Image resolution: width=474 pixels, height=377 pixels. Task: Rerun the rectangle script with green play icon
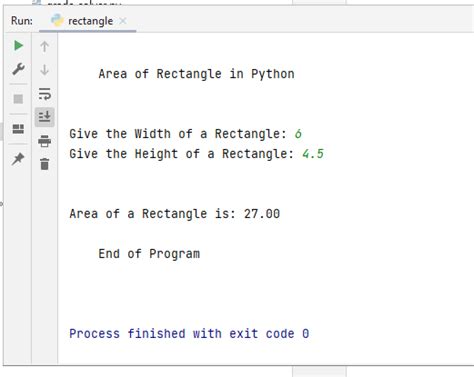(18, 45)
